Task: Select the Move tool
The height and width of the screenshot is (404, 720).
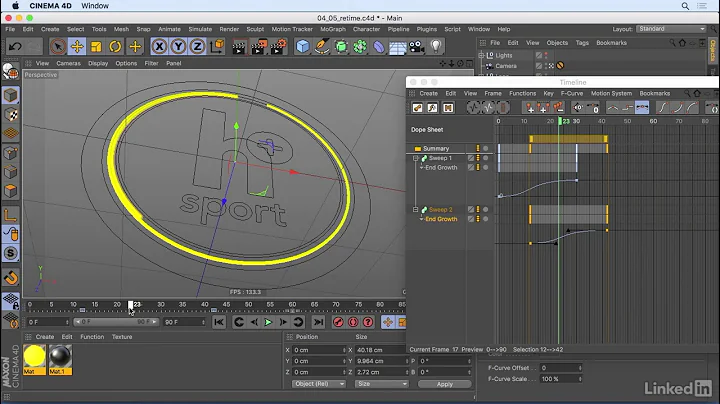Action: [77, 46]
